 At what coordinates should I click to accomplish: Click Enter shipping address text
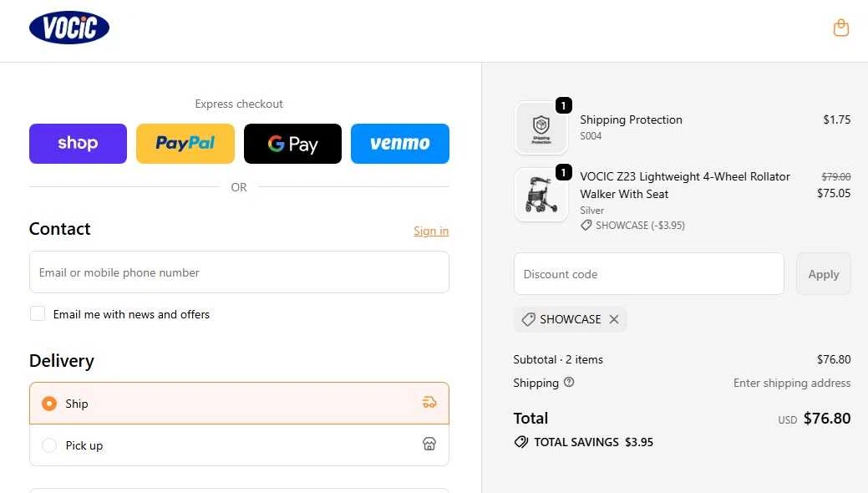pyautogui.click(x=792, y=383)
